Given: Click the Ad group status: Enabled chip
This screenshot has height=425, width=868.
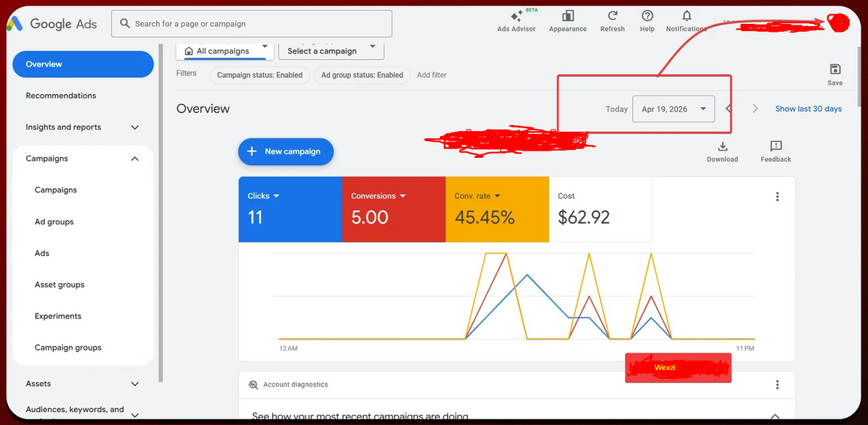Looking at the screenshot, I should (362, 75).
